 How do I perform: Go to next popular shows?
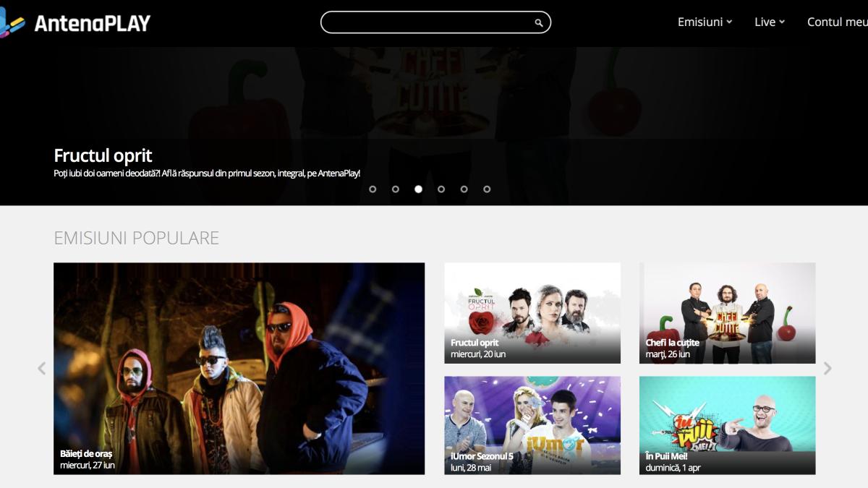(x=827, y=369)
